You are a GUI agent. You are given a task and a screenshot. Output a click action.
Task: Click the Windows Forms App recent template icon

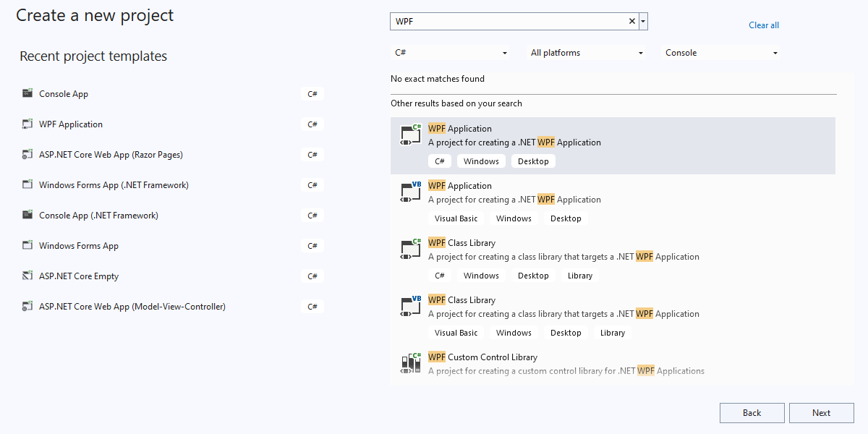click(27, 245)
